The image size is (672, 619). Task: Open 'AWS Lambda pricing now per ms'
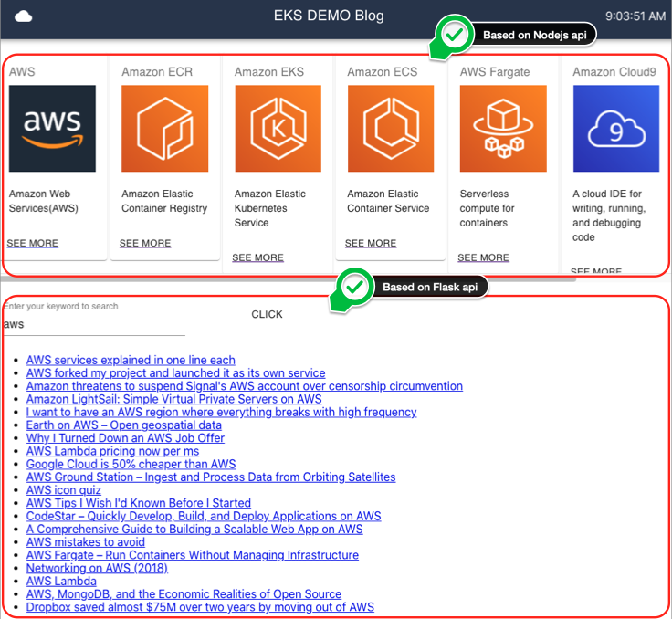coord(112,451)
